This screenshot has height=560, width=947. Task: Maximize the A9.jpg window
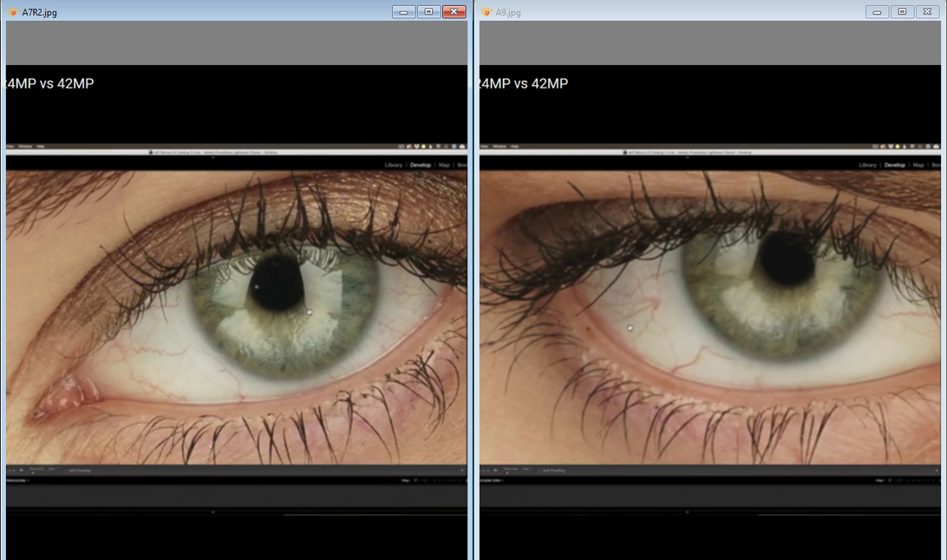[902, 12]
